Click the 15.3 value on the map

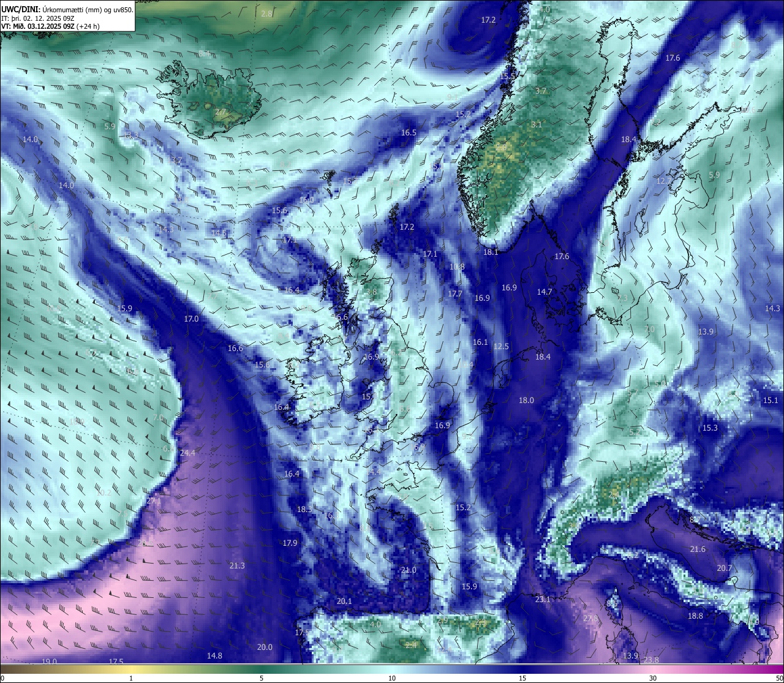click(710, 428)
